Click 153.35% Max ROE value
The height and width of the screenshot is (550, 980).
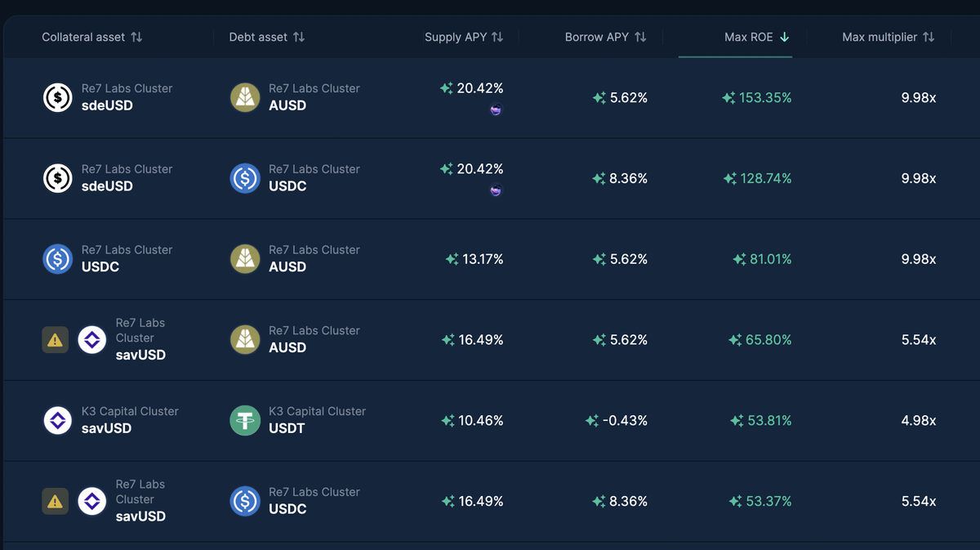tap(765, 98)
